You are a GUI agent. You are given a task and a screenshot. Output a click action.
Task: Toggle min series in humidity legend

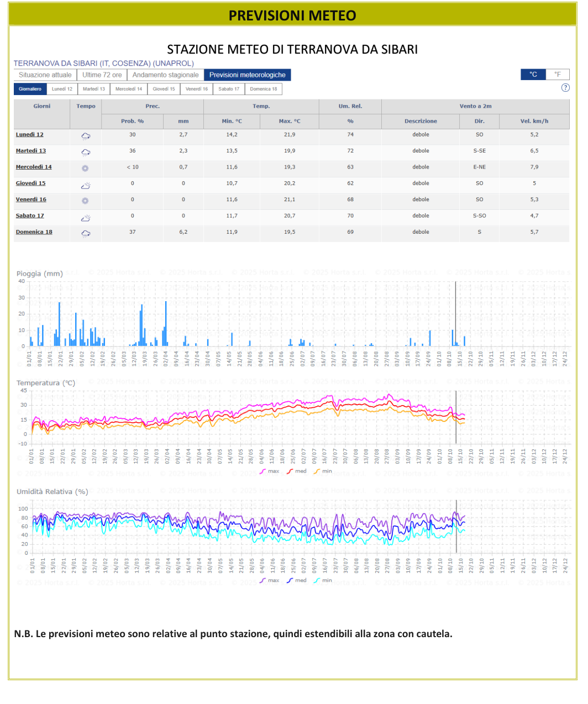[323, 580]
